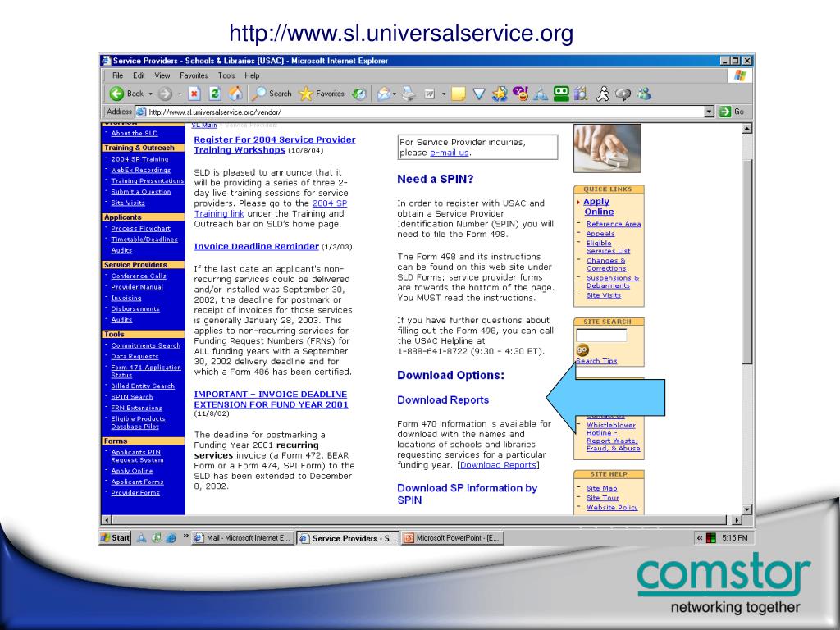Open the Favorites menu

click(x=194, y=75)
